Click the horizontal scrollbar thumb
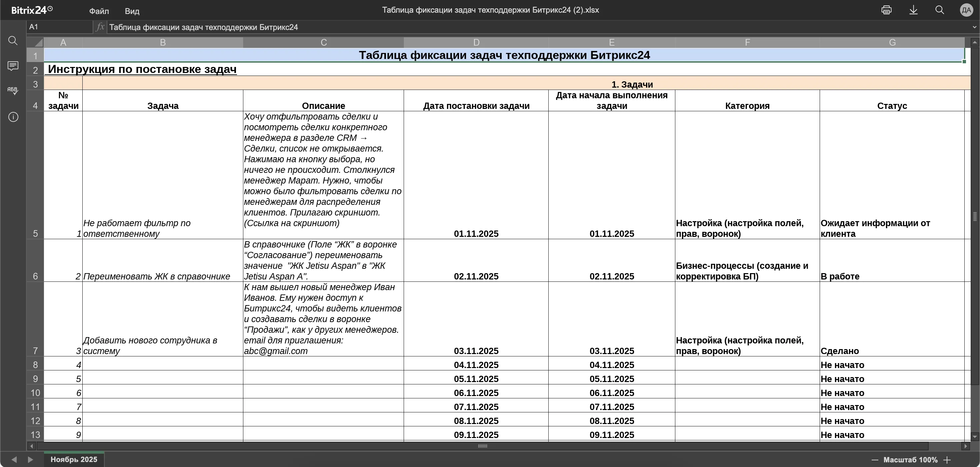 482,446
